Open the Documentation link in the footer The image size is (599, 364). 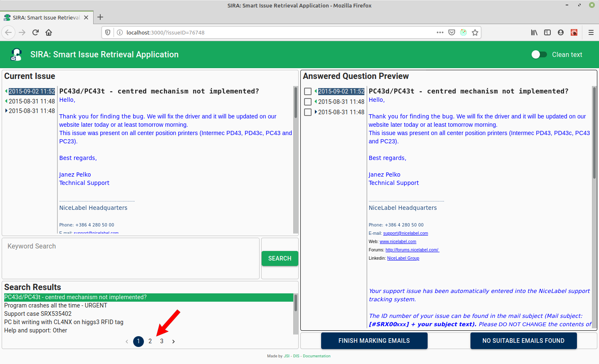coord(317,356)
